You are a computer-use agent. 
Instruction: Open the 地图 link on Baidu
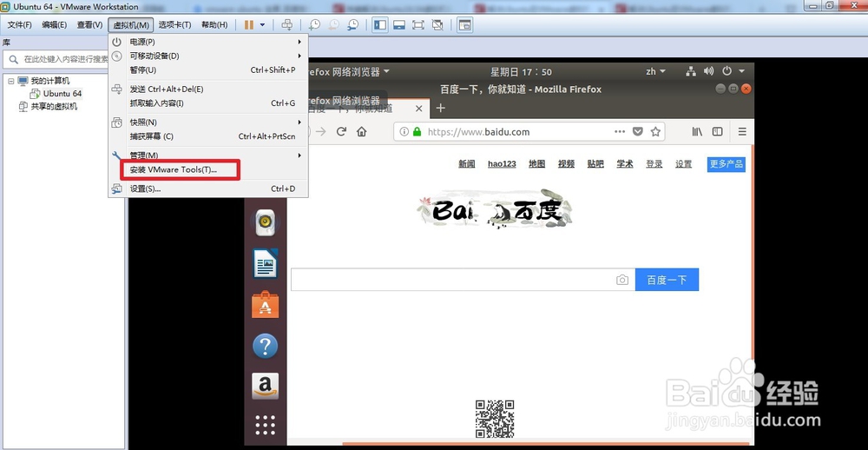(537, 164)
